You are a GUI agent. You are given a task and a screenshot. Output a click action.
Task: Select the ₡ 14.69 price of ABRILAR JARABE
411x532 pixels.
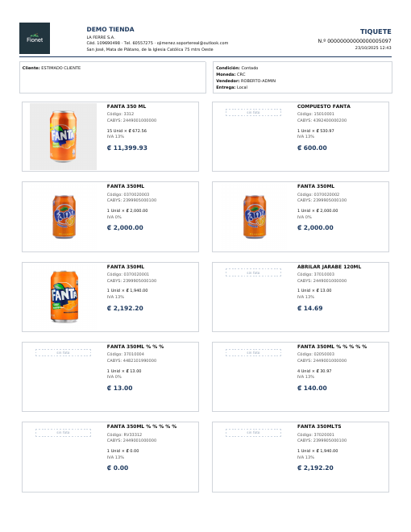309,308
